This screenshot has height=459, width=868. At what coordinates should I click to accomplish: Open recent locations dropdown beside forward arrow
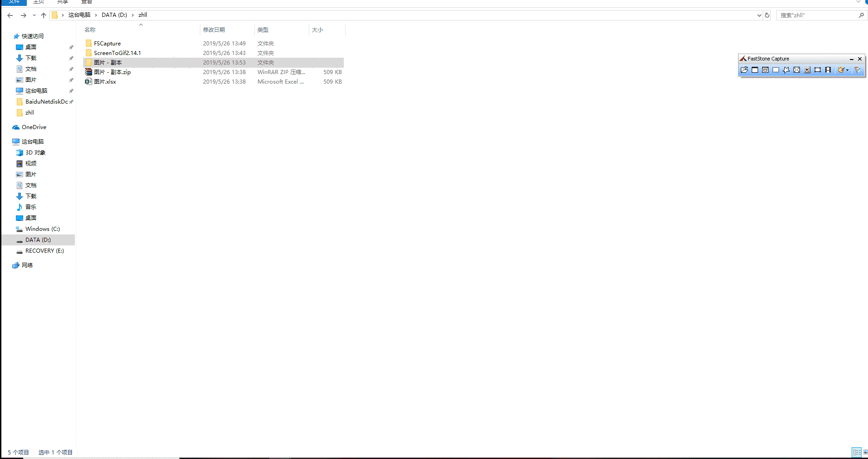coord(34,15)
